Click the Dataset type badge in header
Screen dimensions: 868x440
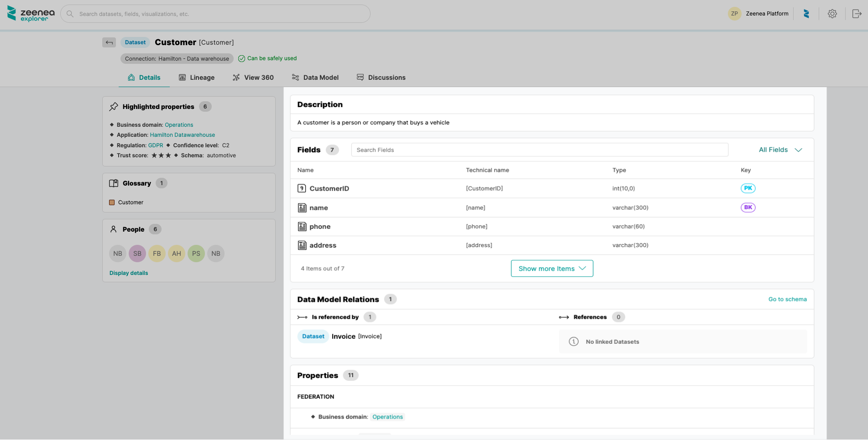(136, 42)
